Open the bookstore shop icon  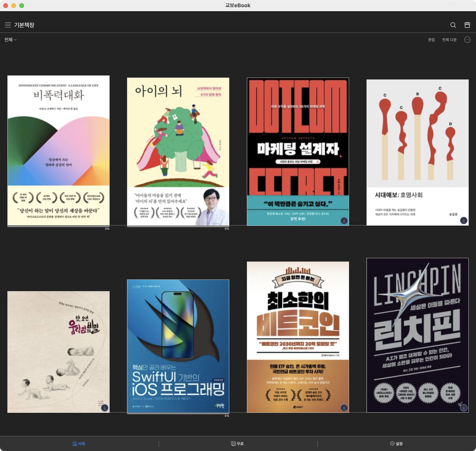tap(467, 25)
